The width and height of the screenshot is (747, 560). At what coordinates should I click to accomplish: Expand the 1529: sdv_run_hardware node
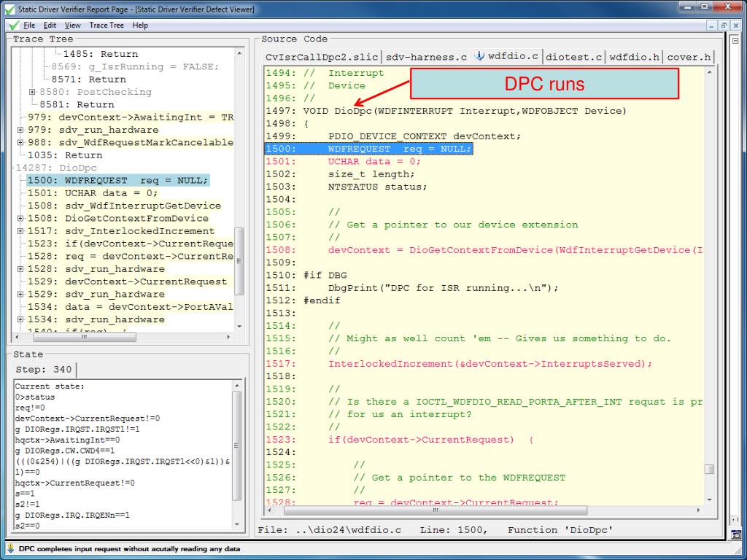tap(20, 295)
